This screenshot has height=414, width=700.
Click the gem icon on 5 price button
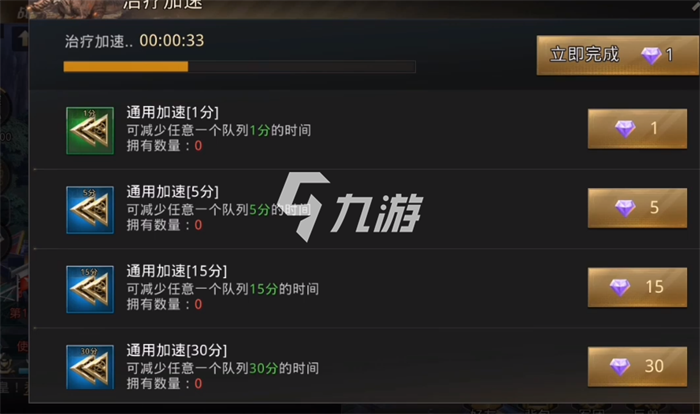tap(625, 208)
